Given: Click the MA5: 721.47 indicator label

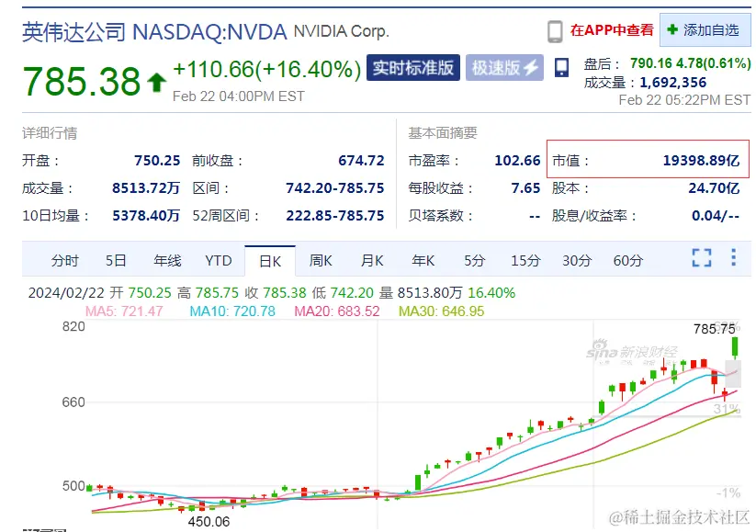Looking at the screenshot, I should pos(124,311).
